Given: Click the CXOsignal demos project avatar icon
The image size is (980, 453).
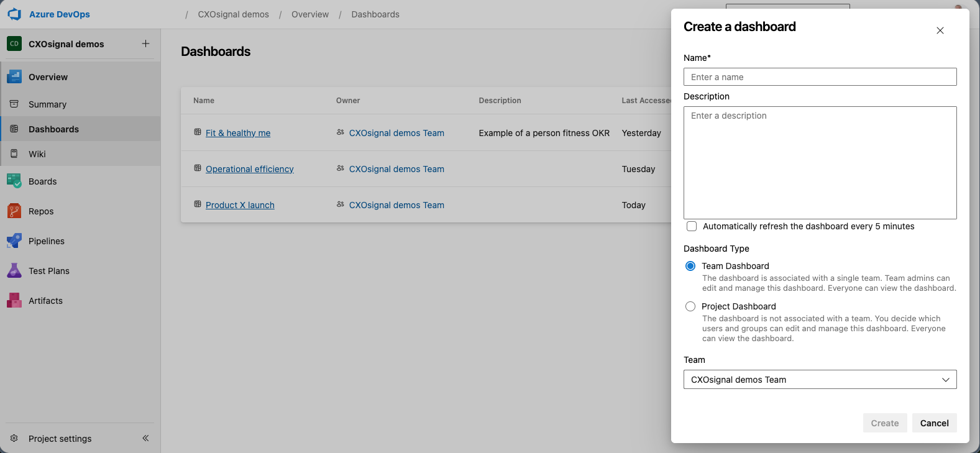Looking at the screenshot, I should 14,43.
